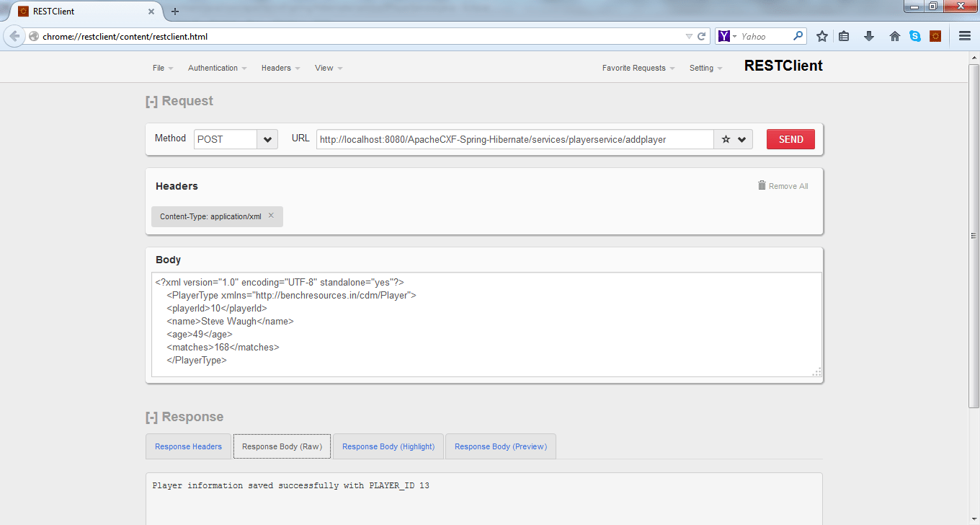
Task: Open a new browser tab with plus button
Action: (x=174, y=11)
